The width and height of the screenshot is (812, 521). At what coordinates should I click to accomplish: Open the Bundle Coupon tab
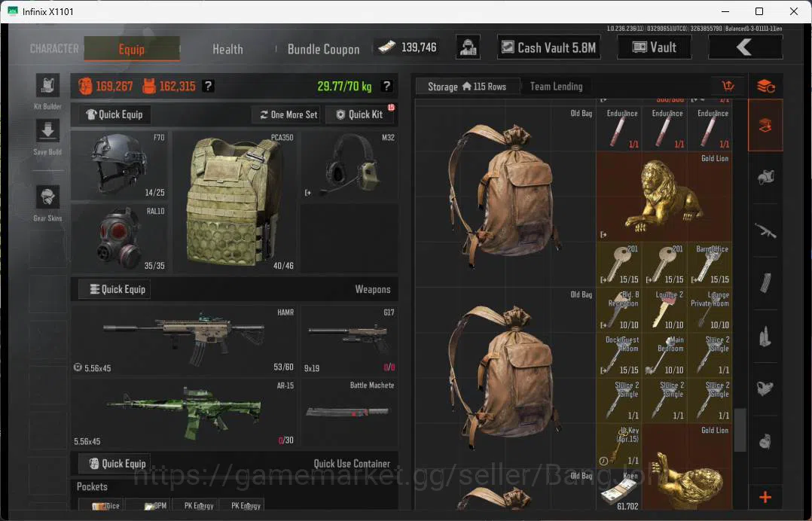click(324, 49)
